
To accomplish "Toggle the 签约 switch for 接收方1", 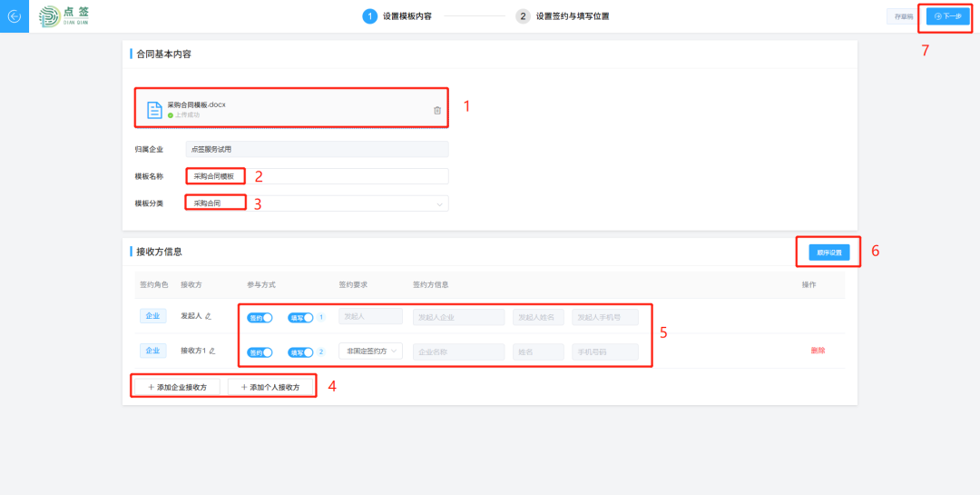I will tap(260, 351).
